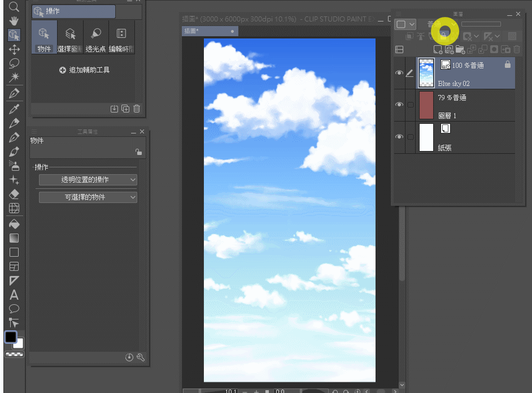Toggle the tool property lock icon
Screen dimensions: 532x393
138,152
